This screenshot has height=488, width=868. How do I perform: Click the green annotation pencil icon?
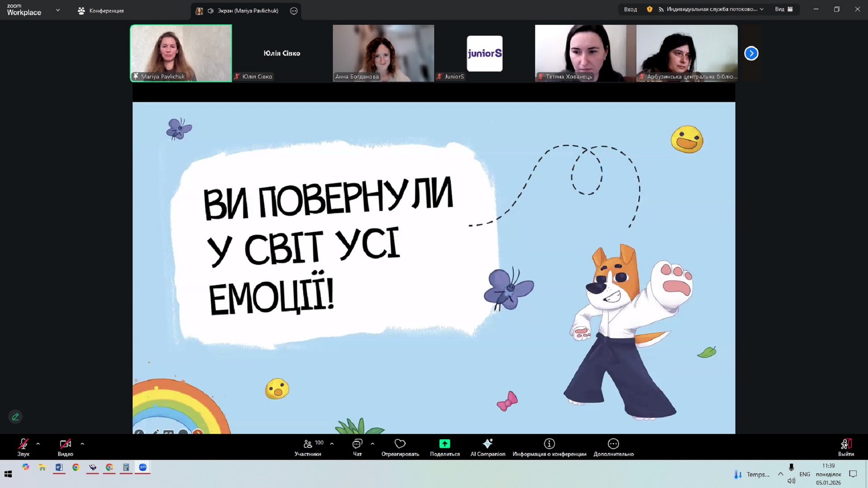coord(15,417)
